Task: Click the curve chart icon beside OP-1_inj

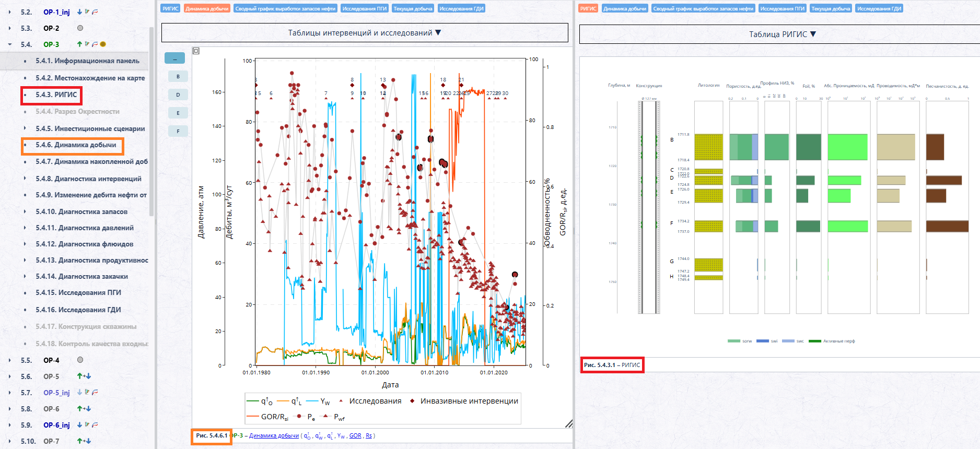Action: point(95,12)
